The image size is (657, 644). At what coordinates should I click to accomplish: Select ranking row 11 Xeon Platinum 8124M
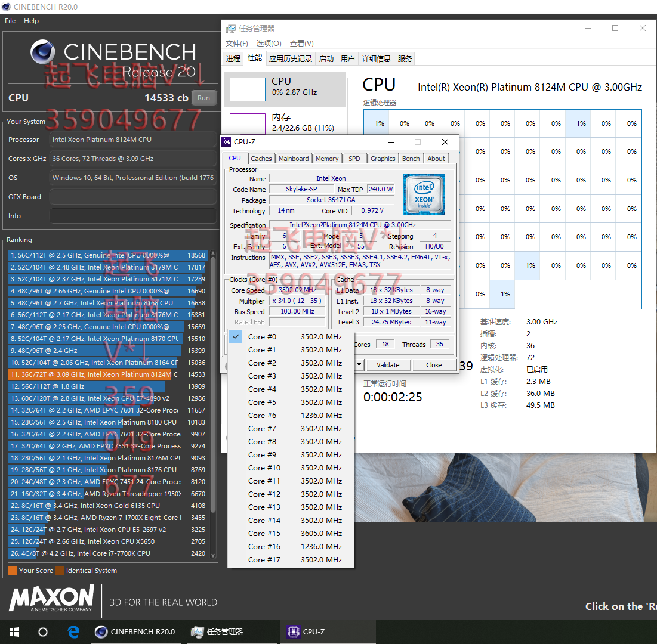click(x=107, y=374)
